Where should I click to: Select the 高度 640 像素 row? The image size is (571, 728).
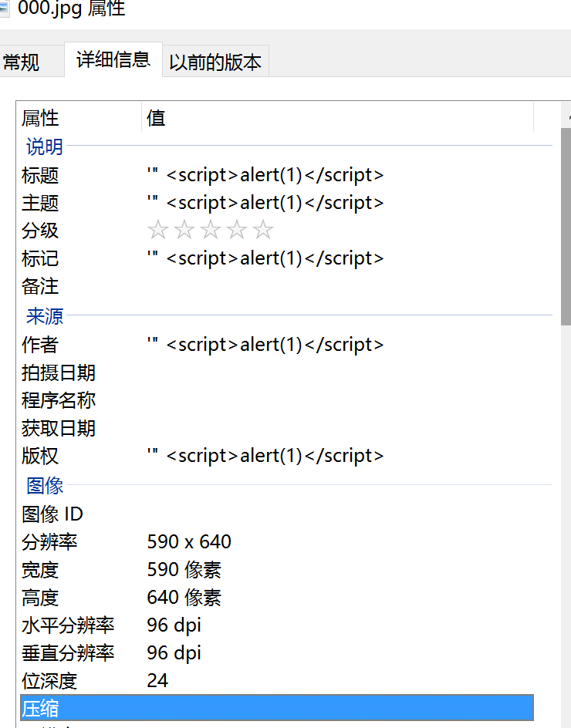[277, 598]
